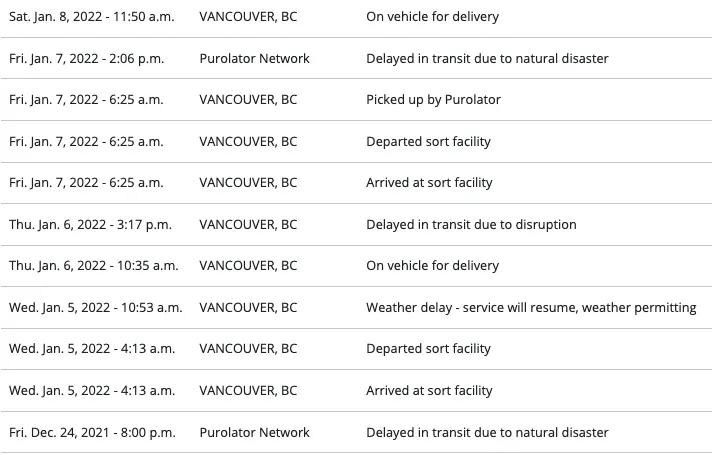This screenshot has height=455, width=712.
Task: Click Purolator Network in the Dec. 24 row
Action: [x=254, y=433]
